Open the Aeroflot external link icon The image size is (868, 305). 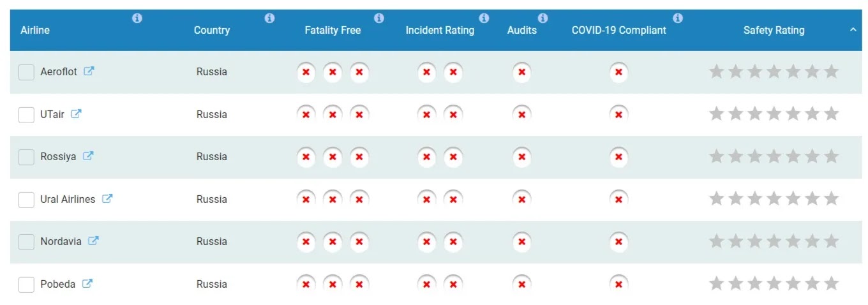coord(89,71)
